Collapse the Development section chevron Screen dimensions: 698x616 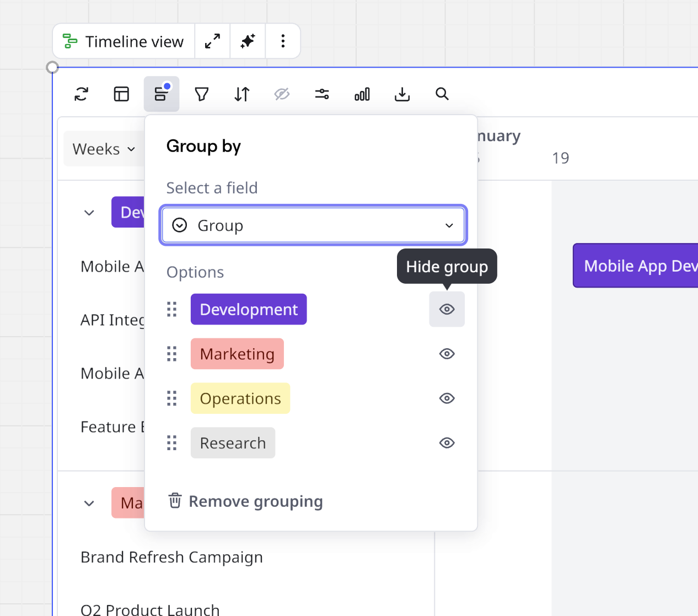pyautogui.click(x=89, y=213)
